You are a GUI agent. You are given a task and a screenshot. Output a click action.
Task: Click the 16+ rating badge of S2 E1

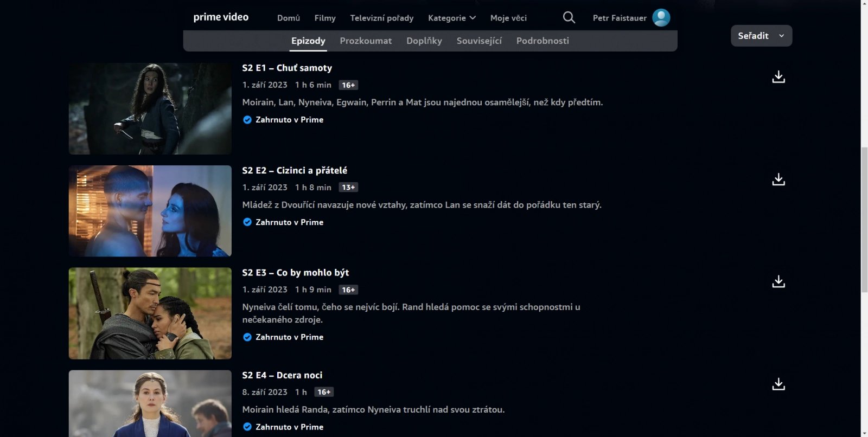tap(348, 85)
